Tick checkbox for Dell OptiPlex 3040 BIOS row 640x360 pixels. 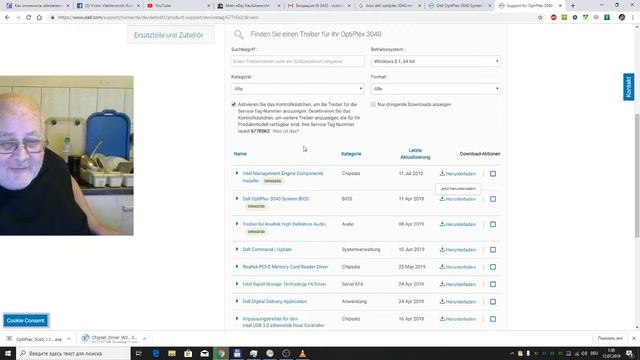pyautogui.click(x=493, y=199)
